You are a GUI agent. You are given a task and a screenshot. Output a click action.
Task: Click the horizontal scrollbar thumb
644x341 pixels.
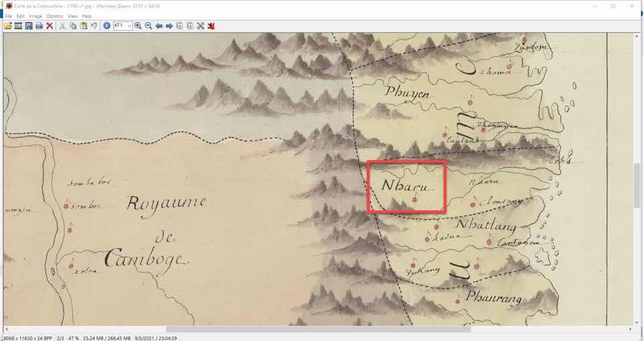[x=318, y=329]
